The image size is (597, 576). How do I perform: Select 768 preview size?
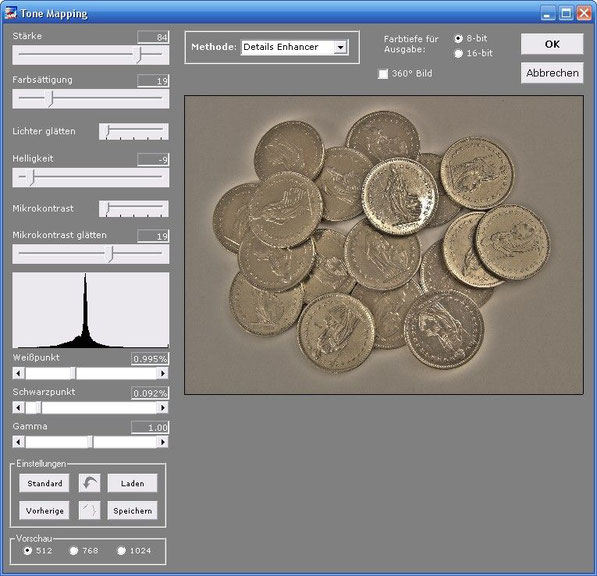[74, 550]
